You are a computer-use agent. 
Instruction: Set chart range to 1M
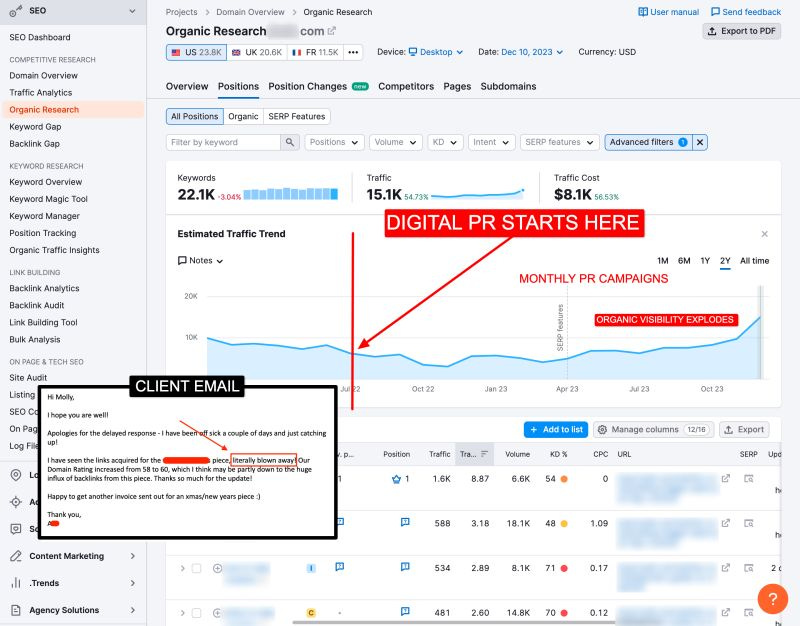click(x=663, y=261)
